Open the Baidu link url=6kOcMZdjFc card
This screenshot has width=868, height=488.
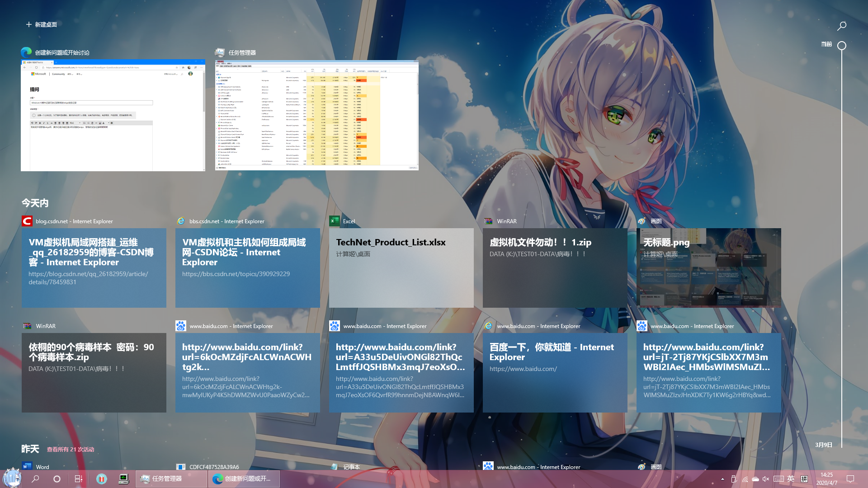click(248, 373)
